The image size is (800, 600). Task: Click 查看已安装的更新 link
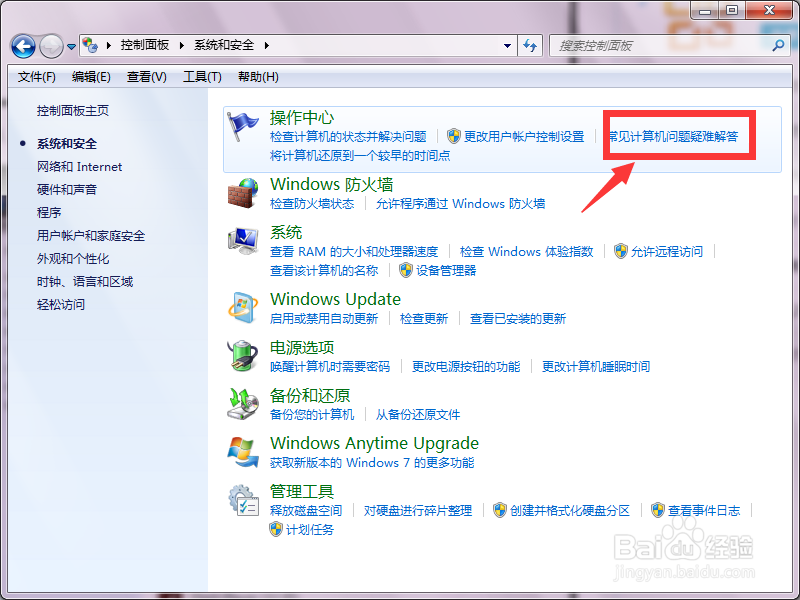pos(518,318)
